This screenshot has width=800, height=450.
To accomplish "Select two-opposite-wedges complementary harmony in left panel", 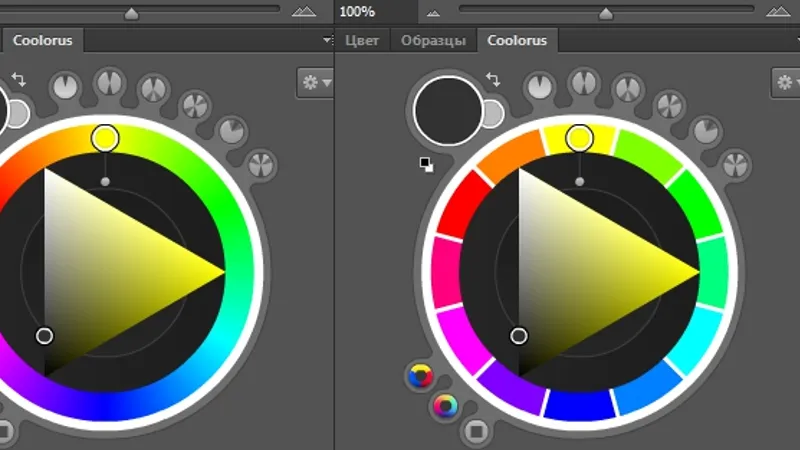I will tap(110, 82).
